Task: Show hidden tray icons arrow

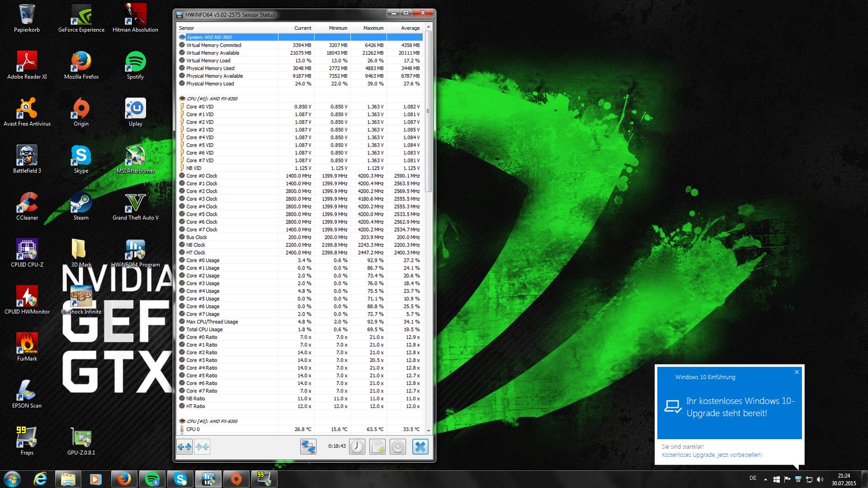Action: tap(765, 479)
